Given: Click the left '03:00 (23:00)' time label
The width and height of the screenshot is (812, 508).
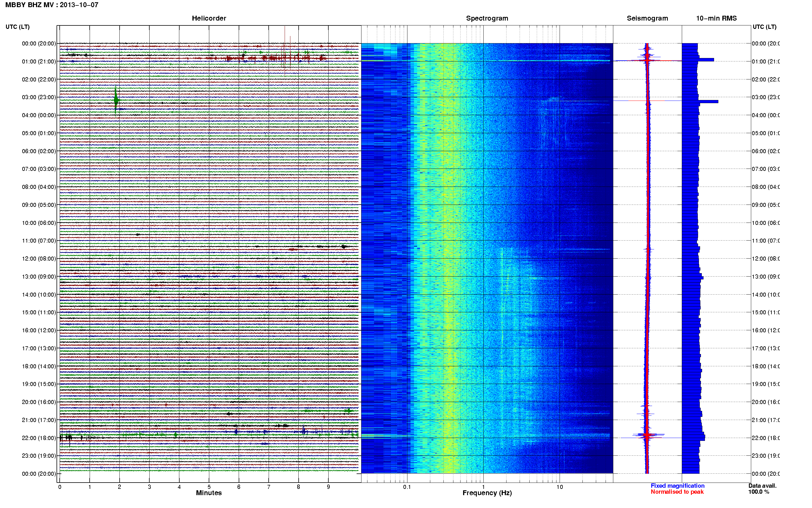Looking at the screenshot, I should (39, 97).
